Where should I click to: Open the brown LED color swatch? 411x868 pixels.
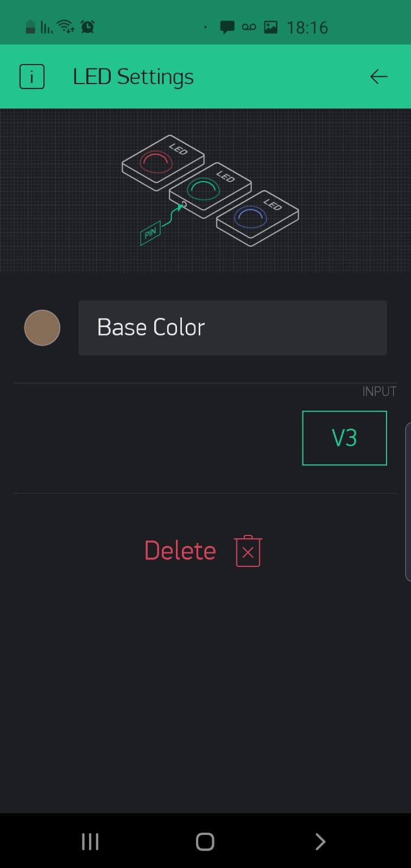coord(42,328)
